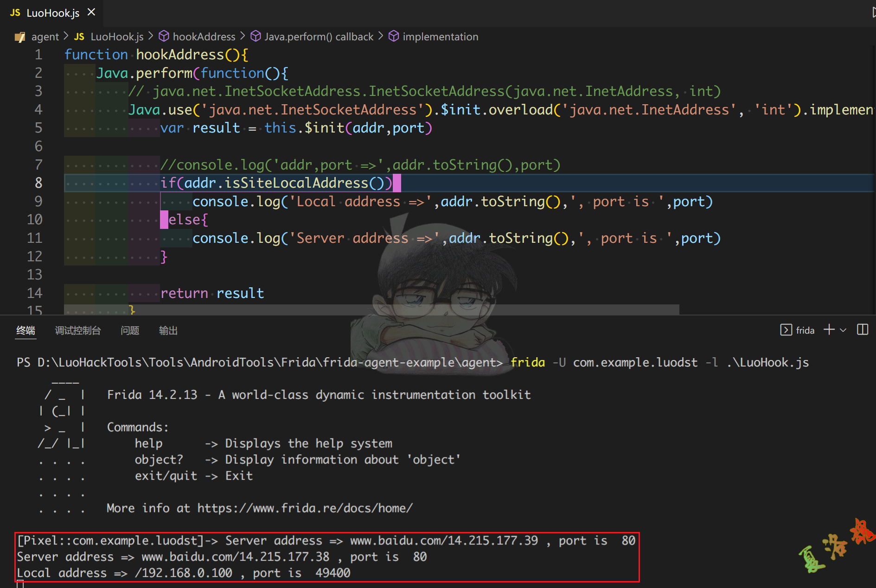The height and width of the screenshot is (588, 876).
Task: Open the 调试控制台 debug console tab
Action: point(77,330)
